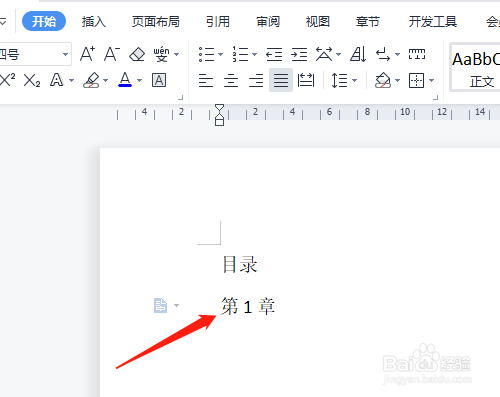The image size is (500, 397).
Task: Click Chinese layout icon
Action: coord(324,54)
